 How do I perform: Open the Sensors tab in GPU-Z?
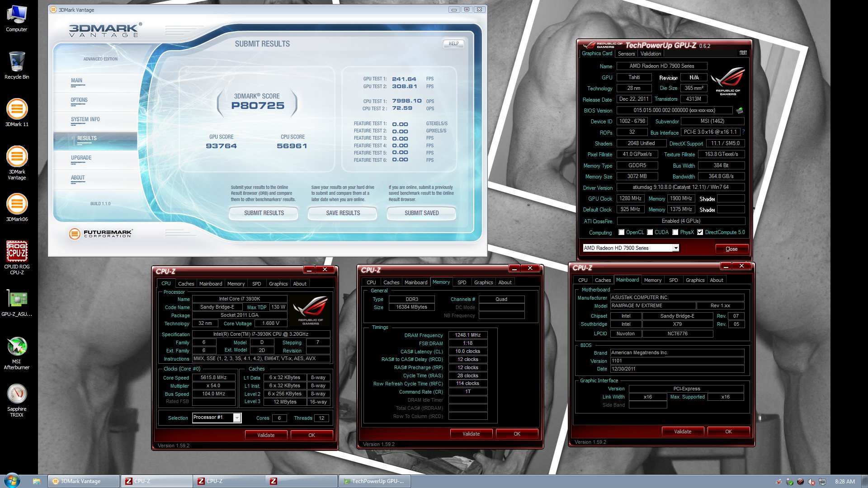coord(626,54)
